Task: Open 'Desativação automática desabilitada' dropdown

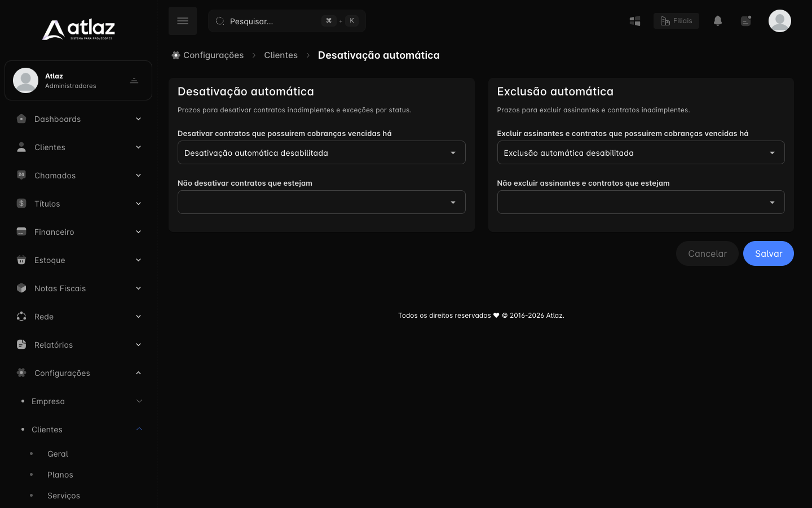Action: 321,152
